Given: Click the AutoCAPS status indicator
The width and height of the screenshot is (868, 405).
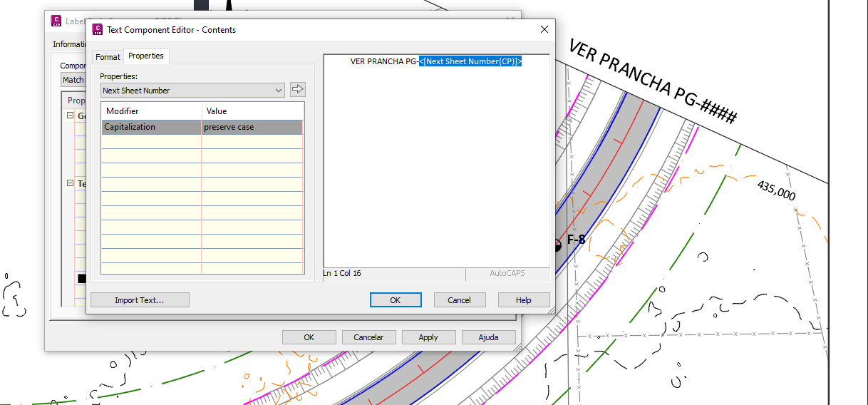Looking at the screenshot, I should 507,273.
